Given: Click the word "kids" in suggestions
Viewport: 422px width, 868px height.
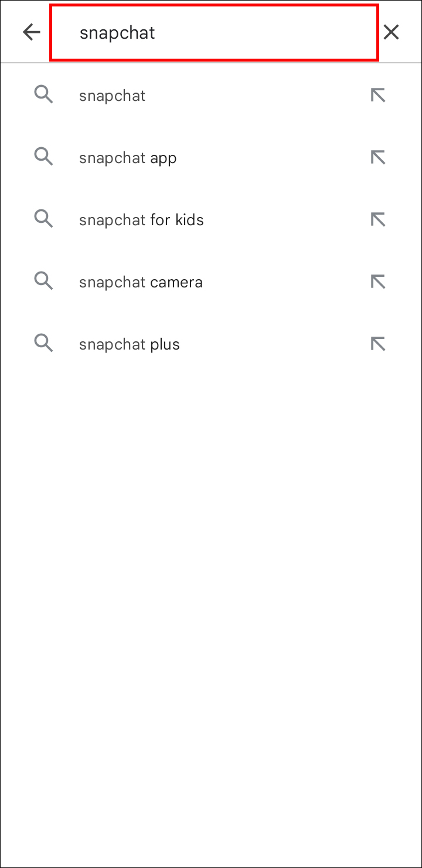Looking at the screenshot, I should point(189,220).
